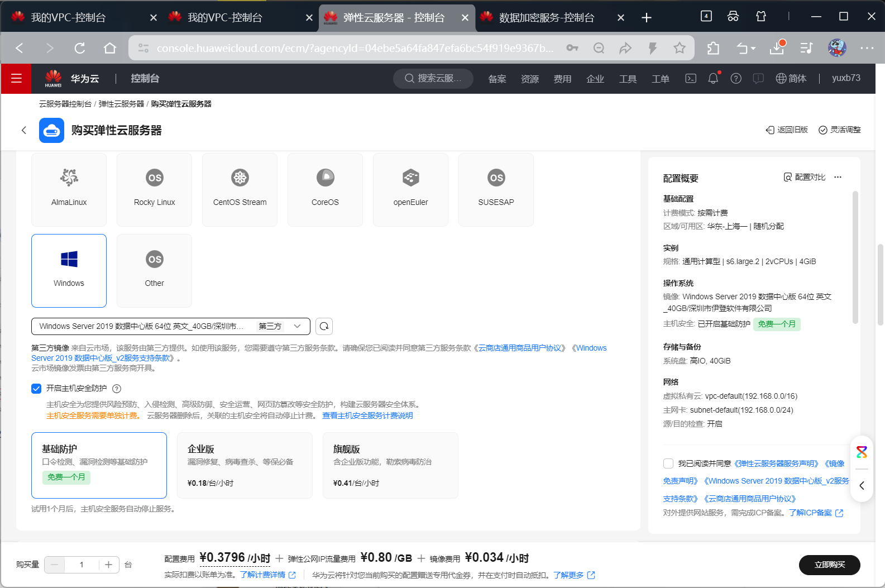This screenshot has height=588, width=885.
Task: Open 了解ICP备案 link
Action: pyautogui.click(x=816, y=513)
